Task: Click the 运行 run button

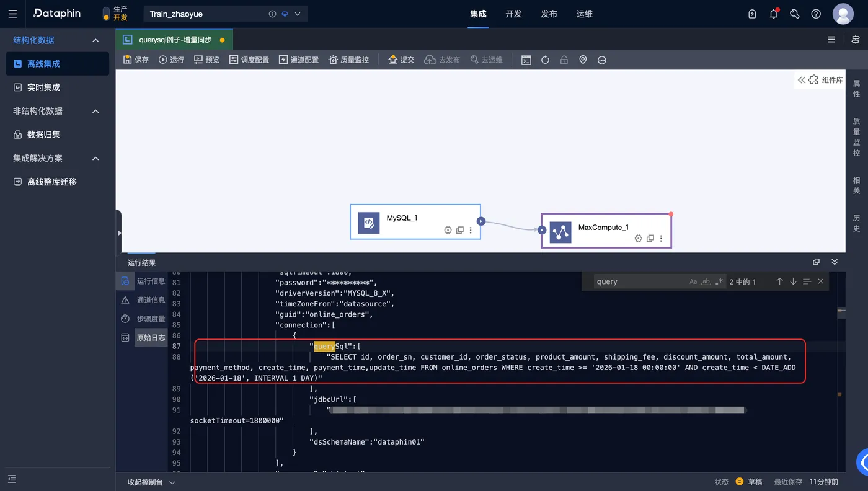Action: click(x=172, y=60)
